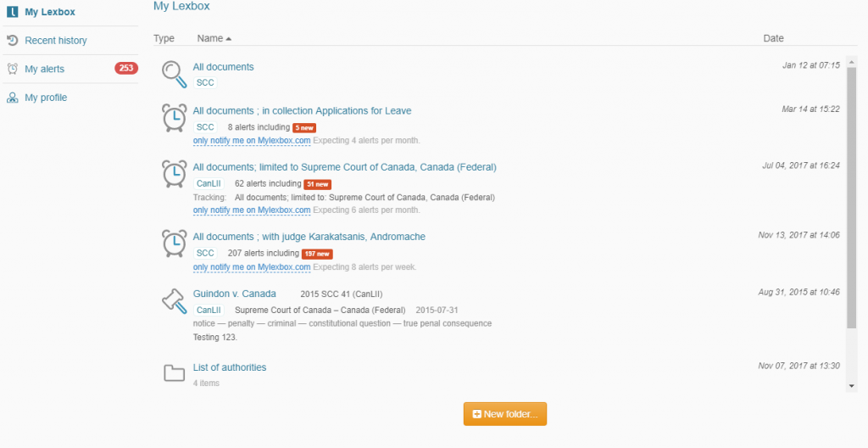The image size is (868, 448).
Task: Open My alerts in the sidebar
Action: [44, 69]
